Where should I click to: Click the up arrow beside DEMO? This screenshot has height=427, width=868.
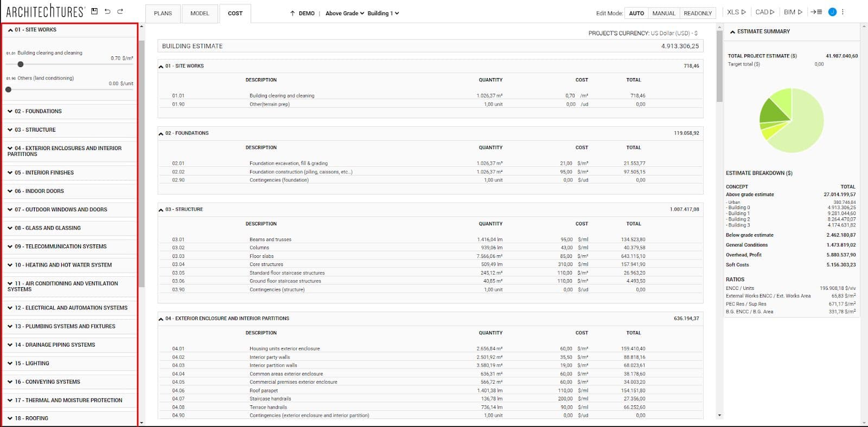click(x=292, y=14)
